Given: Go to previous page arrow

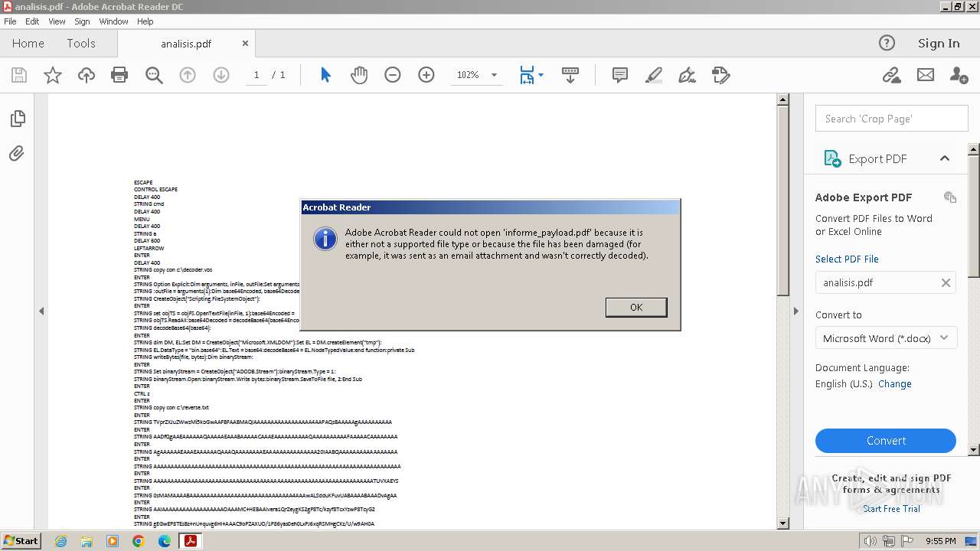Looking at the screenshot, I should [x=188, y=75].
